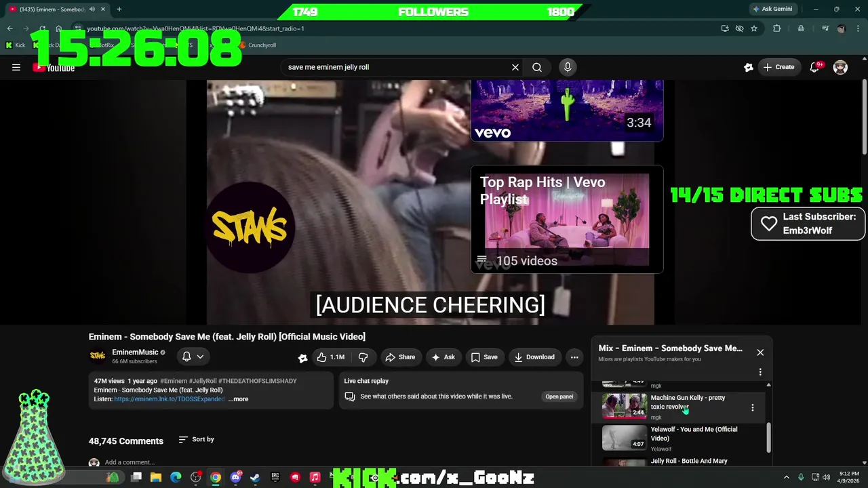Viewport: 868px width, 488px height.
Task: Click the Ask button
Action: coord(443,357)
